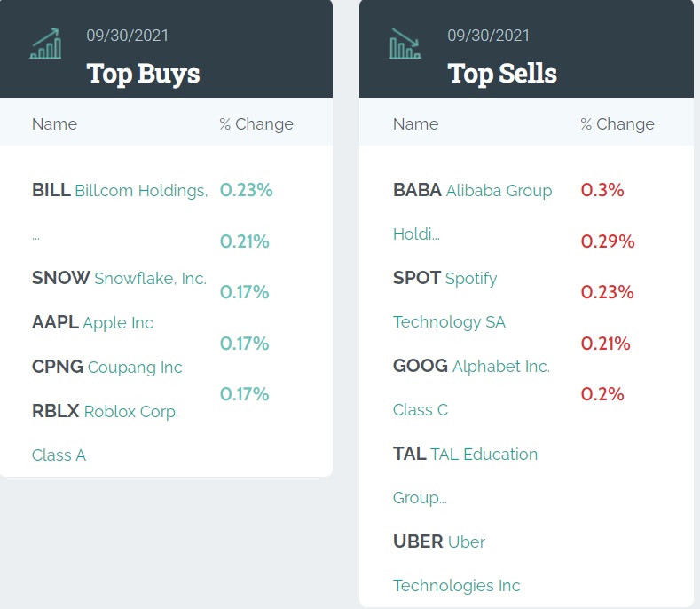The width and height of the screenshot is (700, 609).
Task: Click the 0.23% green change value for BILL
Action: point(246,190)
